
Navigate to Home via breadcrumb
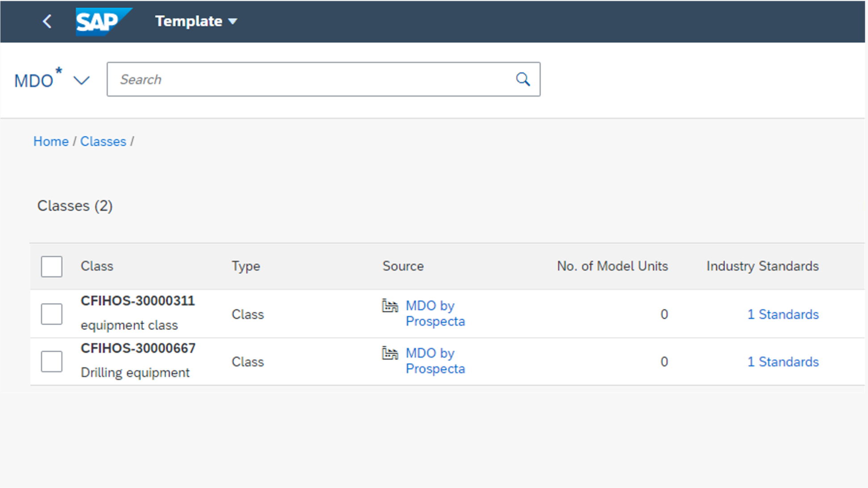[x=51, y=141]
